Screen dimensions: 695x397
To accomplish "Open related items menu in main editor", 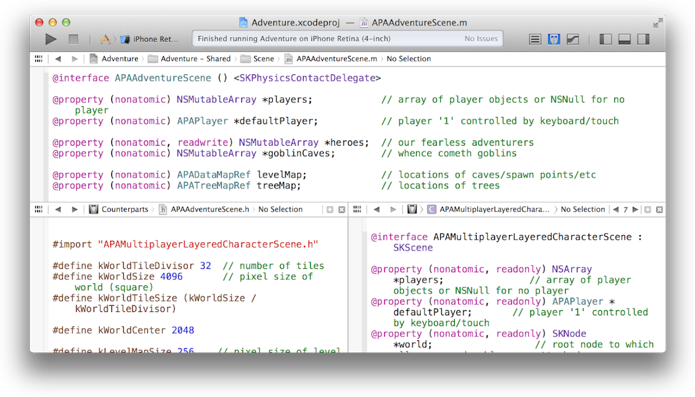I will 39,58.
